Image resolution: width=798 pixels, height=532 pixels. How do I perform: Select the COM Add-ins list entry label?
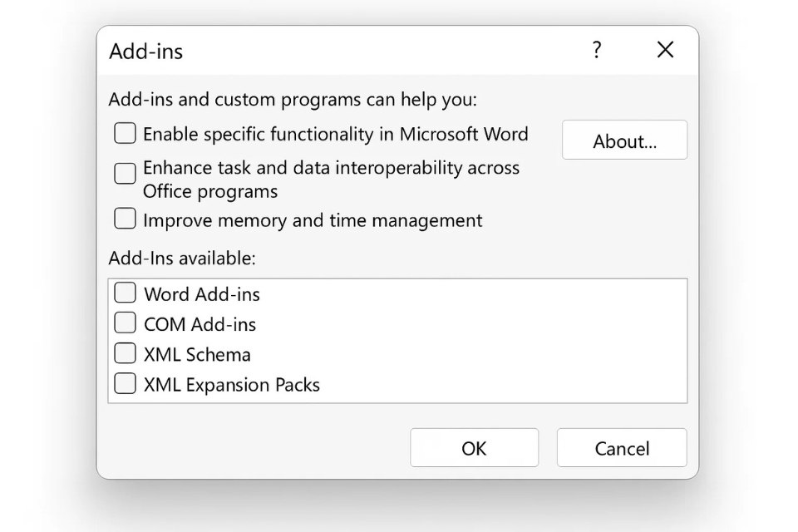point(199,324)
